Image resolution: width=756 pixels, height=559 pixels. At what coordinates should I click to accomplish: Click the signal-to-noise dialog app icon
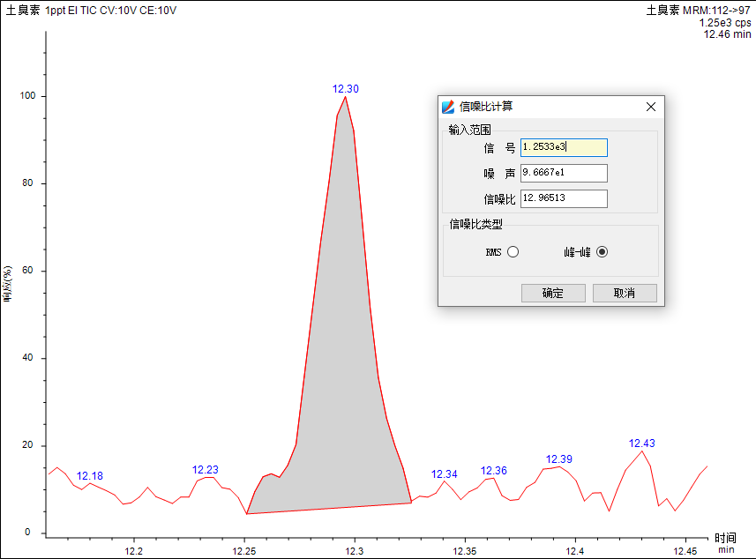448,107
